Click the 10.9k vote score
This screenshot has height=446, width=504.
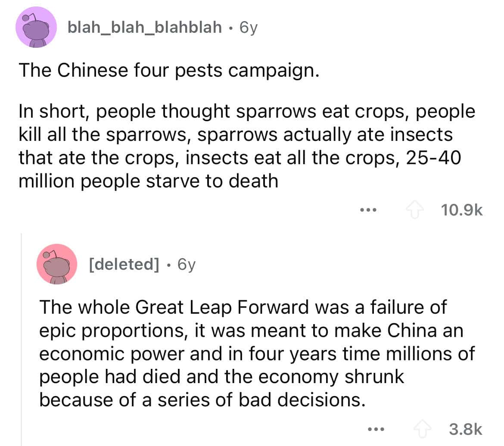(461, 210)
